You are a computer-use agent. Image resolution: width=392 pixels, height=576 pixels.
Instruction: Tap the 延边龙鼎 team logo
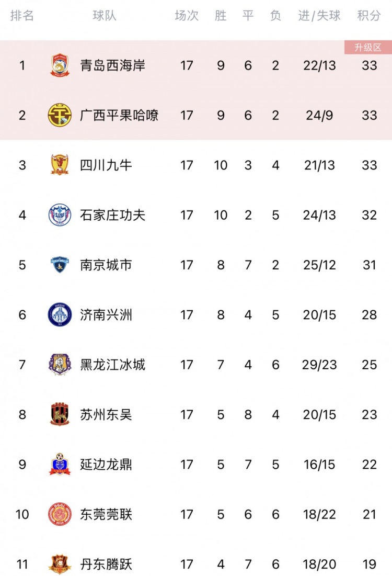(x=60, y=464)
